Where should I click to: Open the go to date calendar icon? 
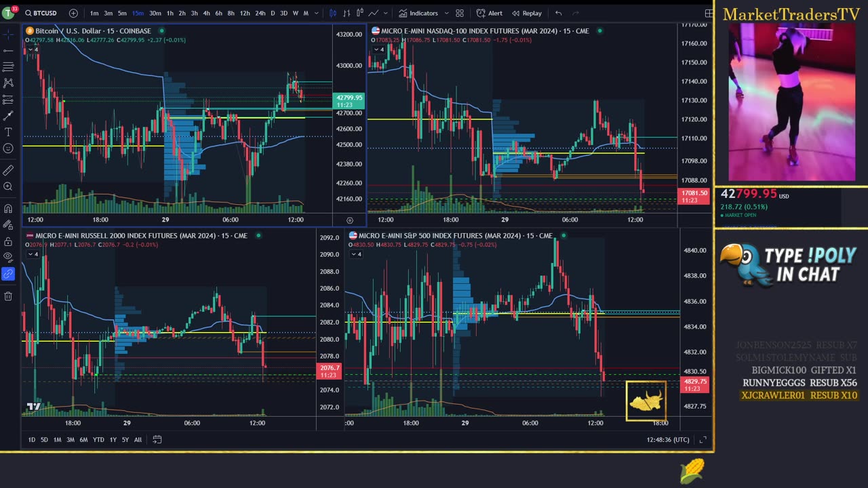tap(157, 439)
